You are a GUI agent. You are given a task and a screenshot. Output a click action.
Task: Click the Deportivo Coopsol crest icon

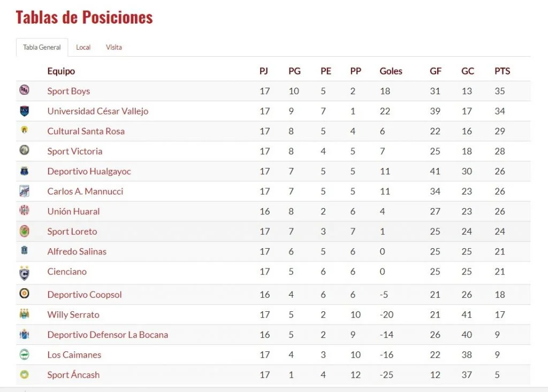tap(24, 294)
